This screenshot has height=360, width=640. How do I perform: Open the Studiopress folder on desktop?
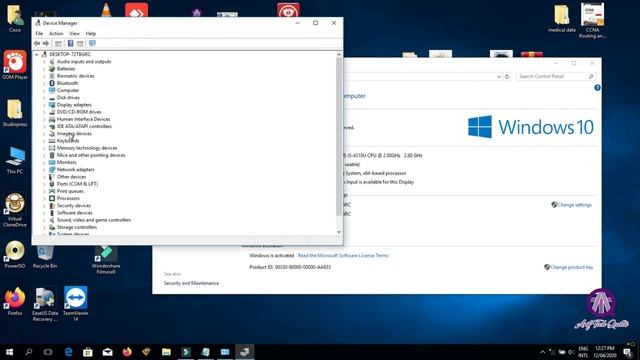pyautogui.click(x=15, y=113)
